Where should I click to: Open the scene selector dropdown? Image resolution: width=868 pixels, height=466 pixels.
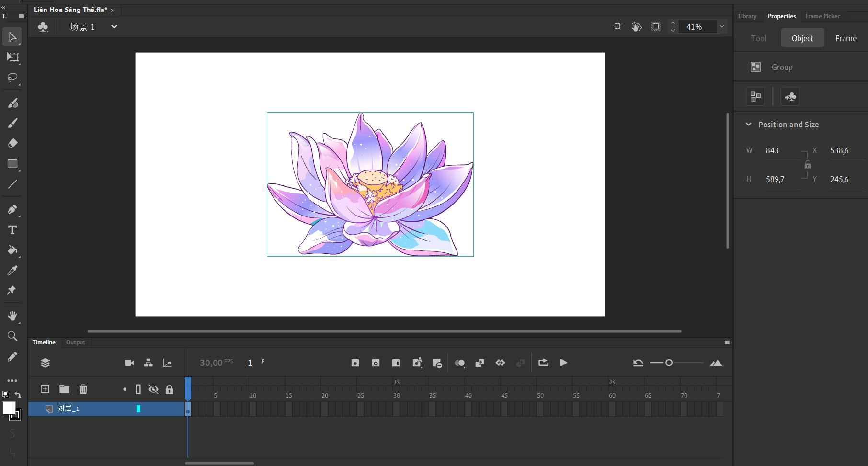114,27
